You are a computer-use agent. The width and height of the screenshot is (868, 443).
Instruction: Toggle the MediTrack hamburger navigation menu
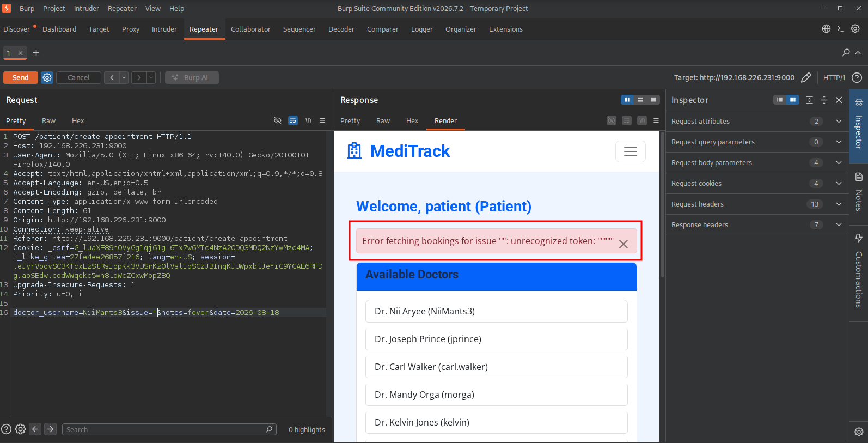pos(631,151)
